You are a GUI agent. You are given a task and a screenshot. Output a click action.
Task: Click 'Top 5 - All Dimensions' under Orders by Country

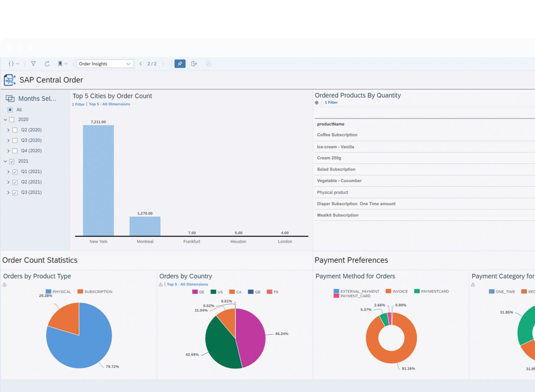pos(187,284)
